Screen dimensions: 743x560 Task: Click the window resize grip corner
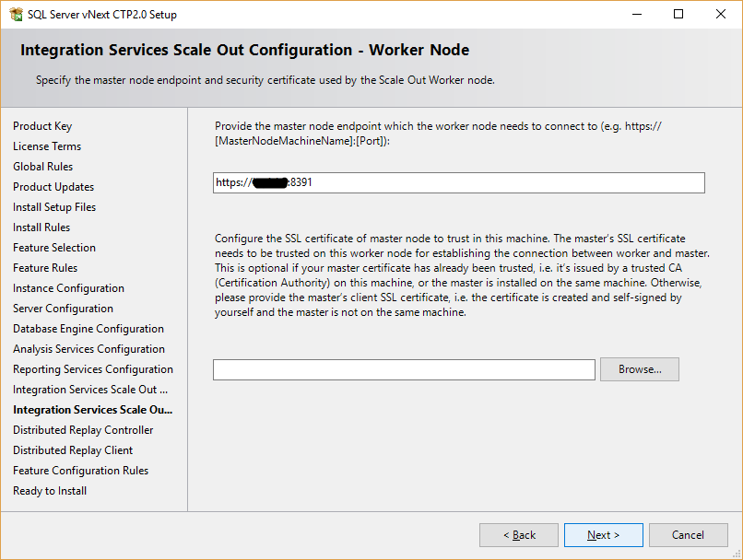coord(737,554)
